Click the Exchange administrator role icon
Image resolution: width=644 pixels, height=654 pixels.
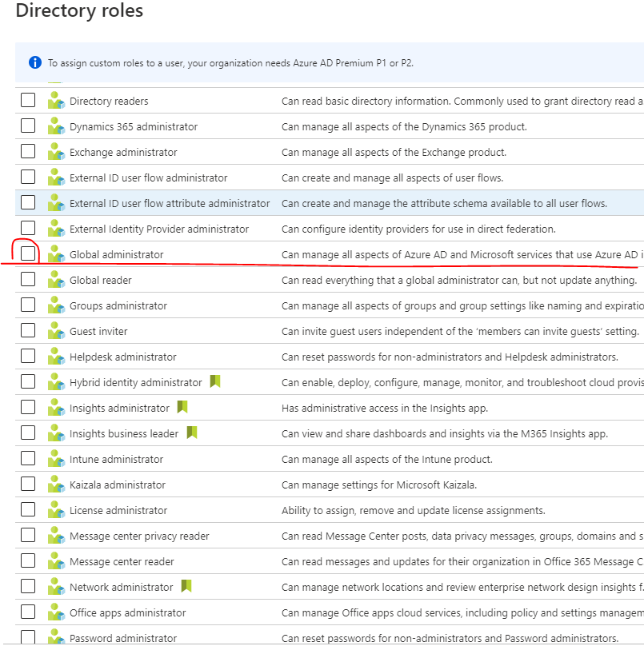(x=55, y=152)
